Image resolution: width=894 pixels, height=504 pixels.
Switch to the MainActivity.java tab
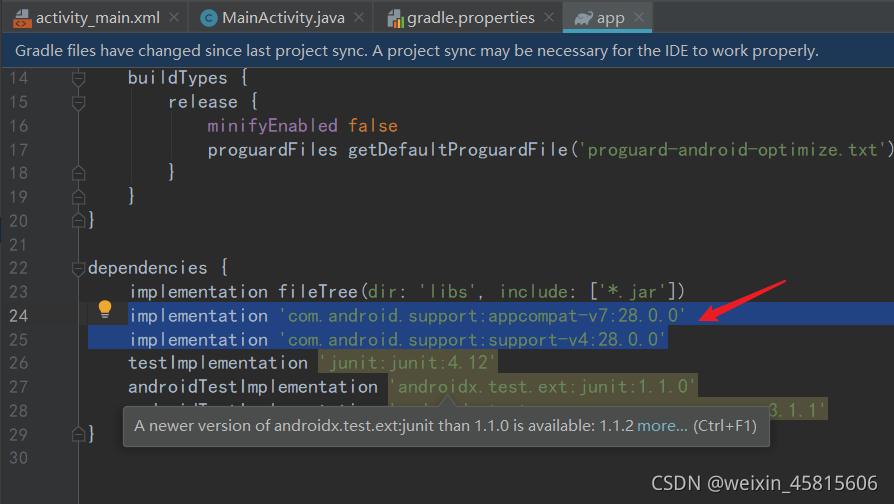[283, 18]
